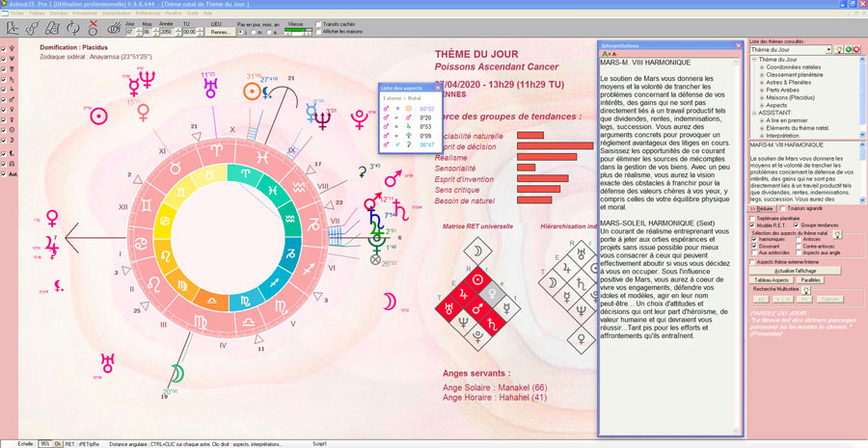Click the scroll document toolbar icon

(53, 28)
